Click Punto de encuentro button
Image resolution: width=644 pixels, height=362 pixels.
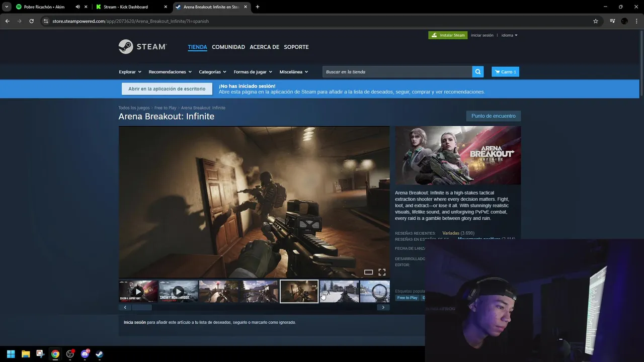[493, 116]
